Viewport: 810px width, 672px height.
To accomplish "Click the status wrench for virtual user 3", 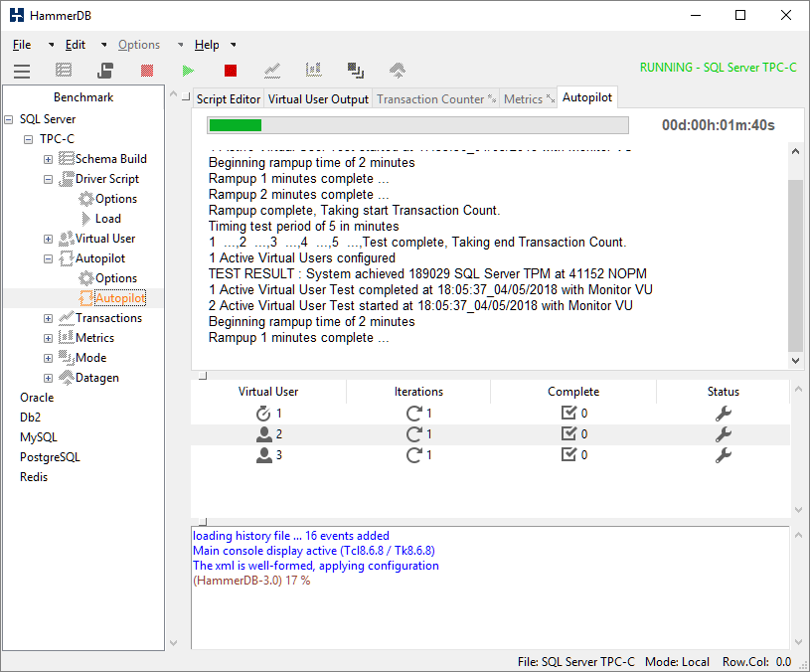I will 724,455.
